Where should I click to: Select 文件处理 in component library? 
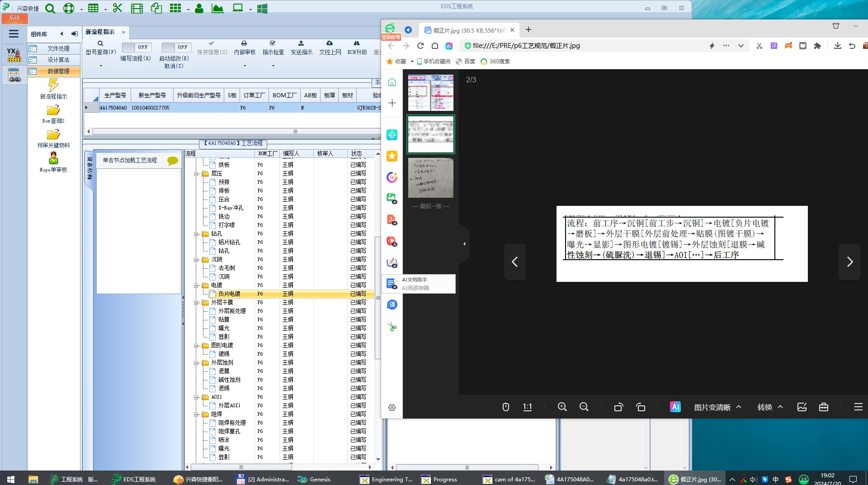click(x=54, y=48)
